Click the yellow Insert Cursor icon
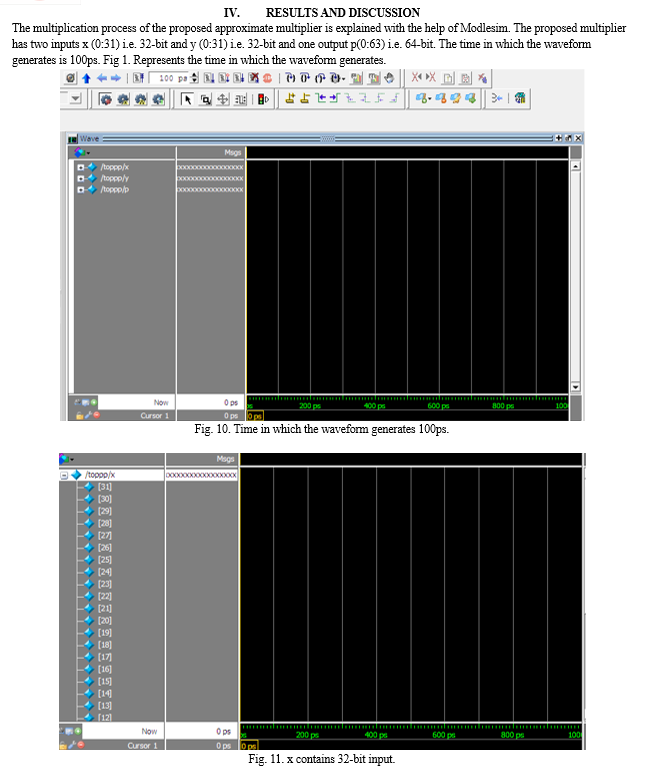The width and height of the screenshot is (661, 775). click(290, 98)
